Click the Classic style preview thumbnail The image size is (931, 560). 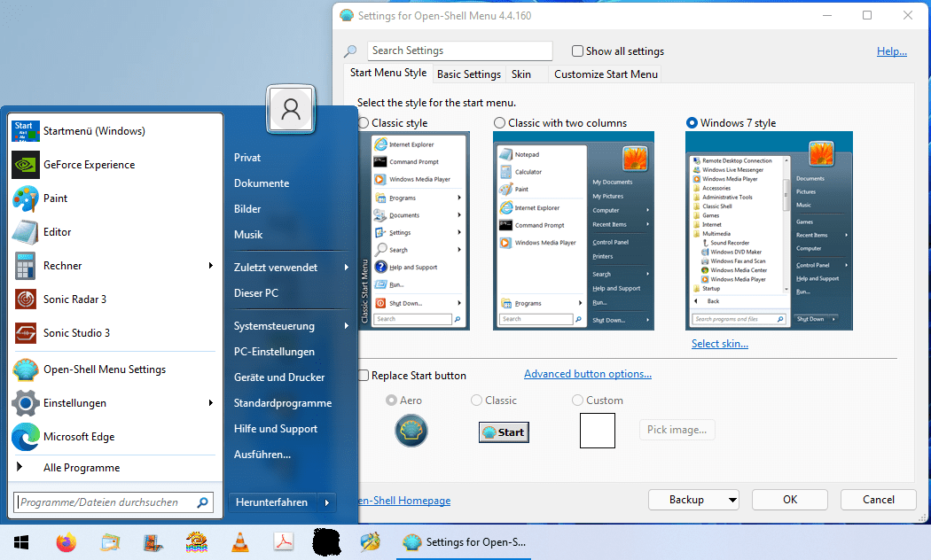(x=414, y=230)
